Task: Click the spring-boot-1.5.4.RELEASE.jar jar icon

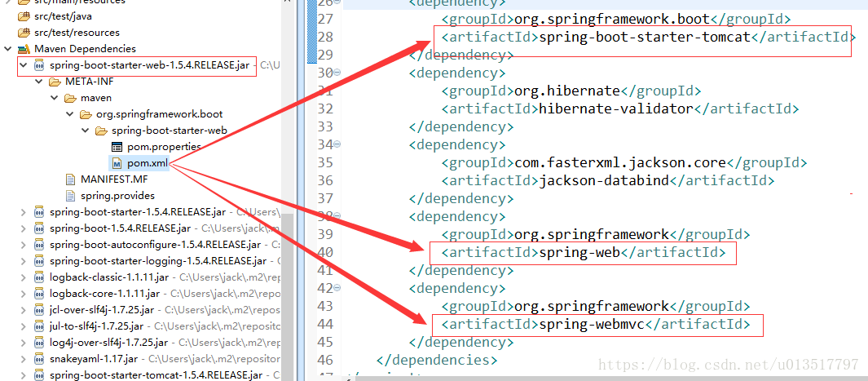Action: point(39,228)
